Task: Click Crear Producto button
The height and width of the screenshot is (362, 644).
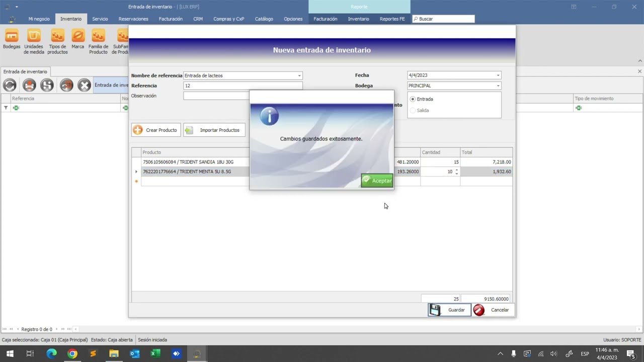Action: click(156, 130)
